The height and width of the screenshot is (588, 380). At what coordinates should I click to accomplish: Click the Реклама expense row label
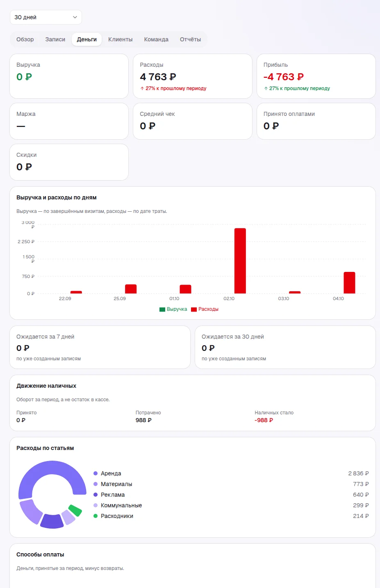(x=113, y=495)
